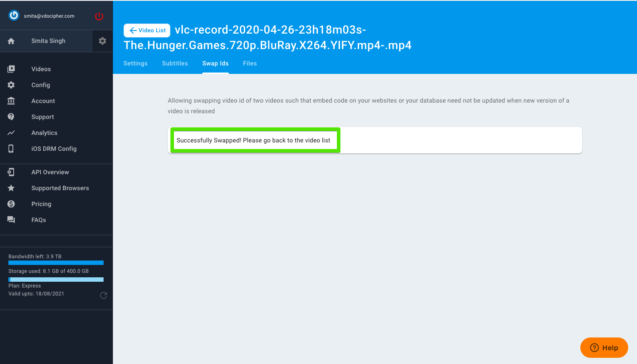
Task: Click the Plan: Express text
Action: point(25,286)
